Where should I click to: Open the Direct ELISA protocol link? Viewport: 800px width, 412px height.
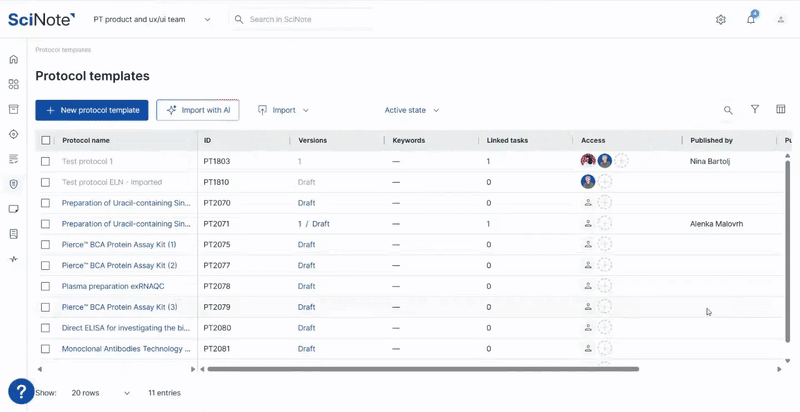(125, 328)
